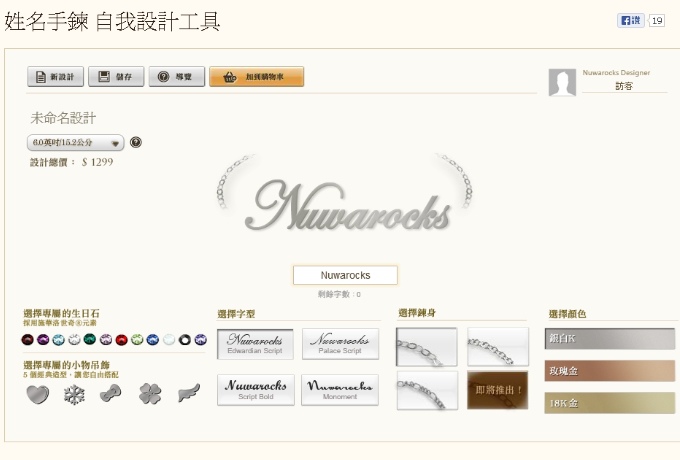Click the 新設計 new design button

[55, 77]
